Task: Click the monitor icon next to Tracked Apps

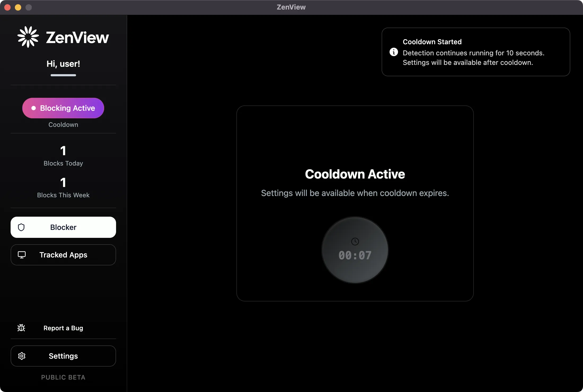Action: 22,255
